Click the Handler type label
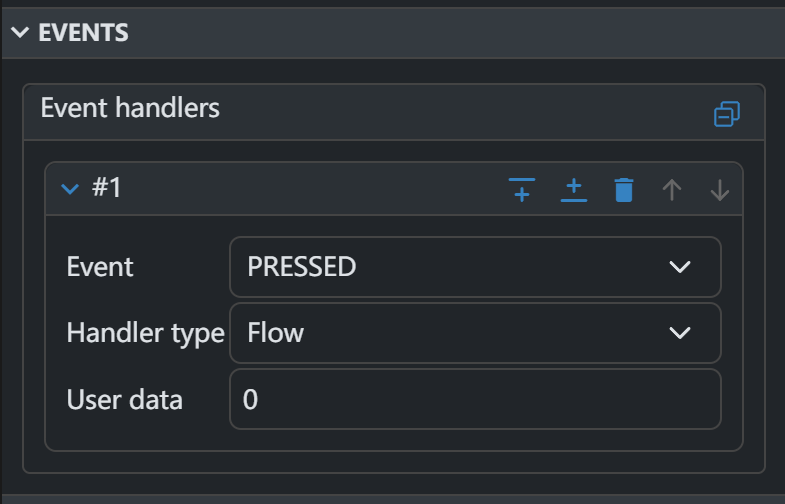The image size is (785, 504). coord(145,333)
